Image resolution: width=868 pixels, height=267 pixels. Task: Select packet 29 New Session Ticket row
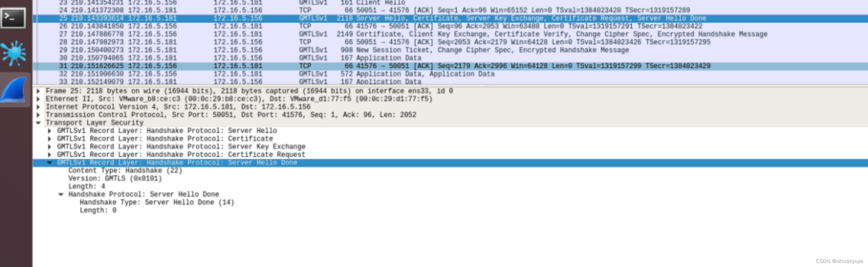[x=450, y=50]
